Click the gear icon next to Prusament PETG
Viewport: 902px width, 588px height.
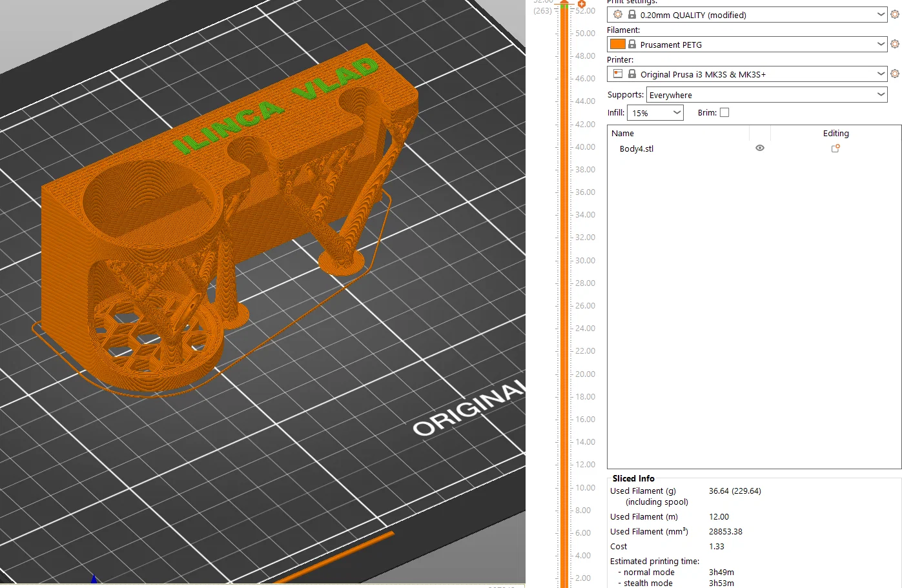tap(895, 44)
